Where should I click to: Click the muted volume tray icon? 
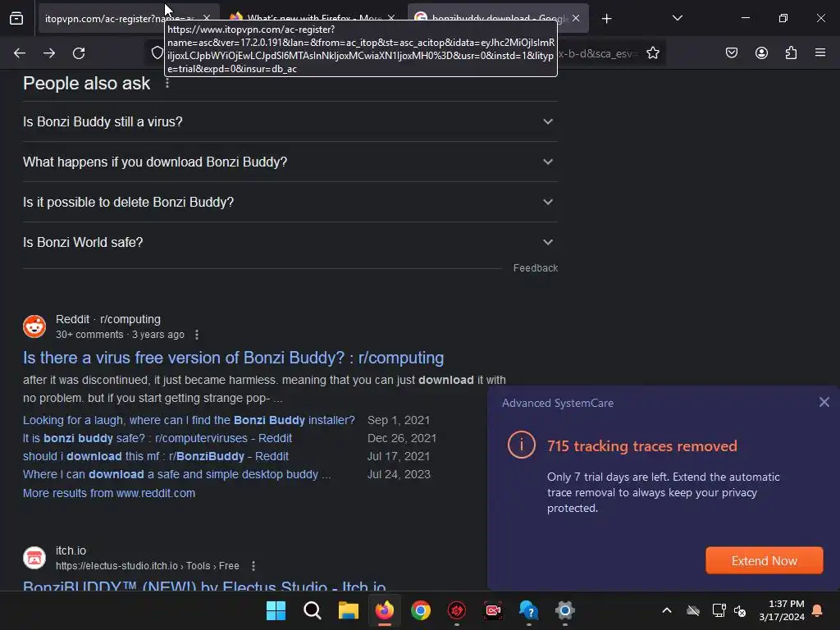point(740,610)
